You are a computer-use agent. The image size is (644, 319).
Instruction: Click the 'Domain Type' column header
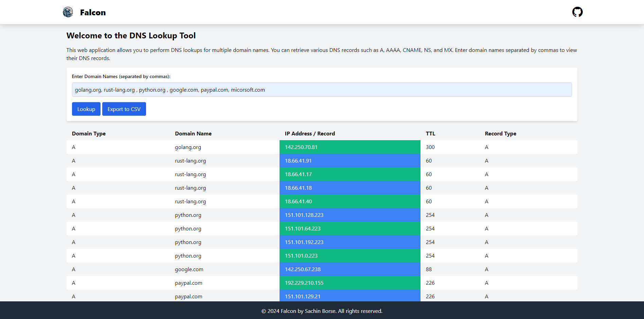[x=89, y=133]
